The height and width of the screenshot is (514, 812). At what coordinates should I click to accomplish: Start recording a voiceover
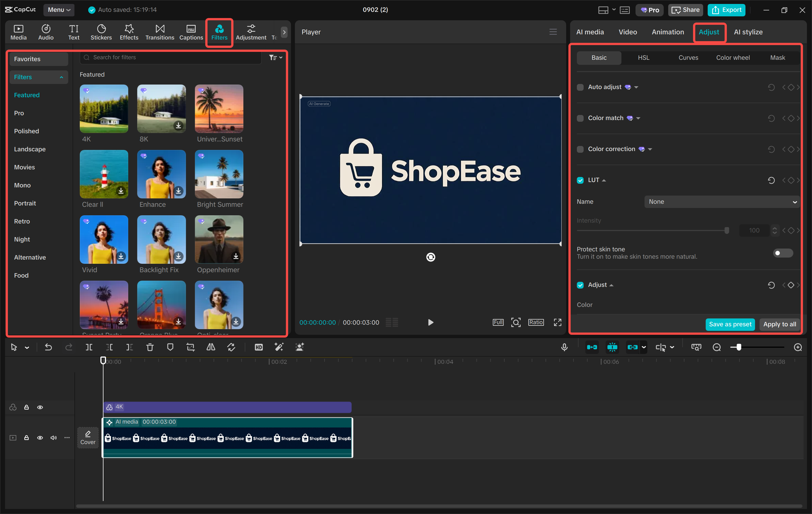(564, 347)
